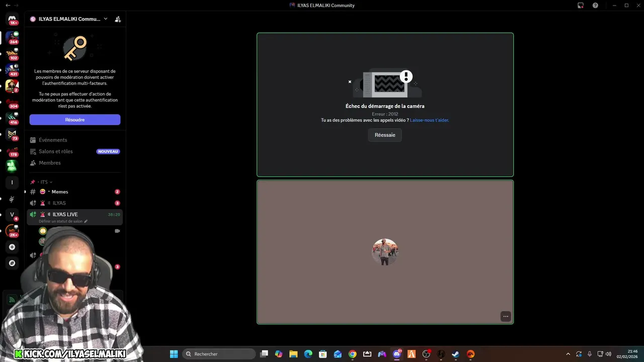644x362 pixels.
Task: Click the invite members icon beside server name
Action: tap(118, 19)
